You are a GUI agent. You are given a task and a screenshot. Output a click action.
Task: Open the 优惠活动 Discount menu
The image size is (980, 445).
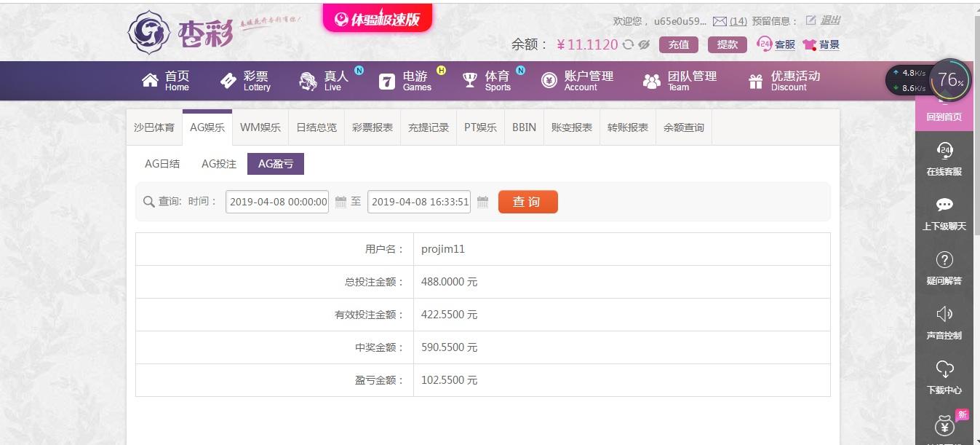click(795, 80)
